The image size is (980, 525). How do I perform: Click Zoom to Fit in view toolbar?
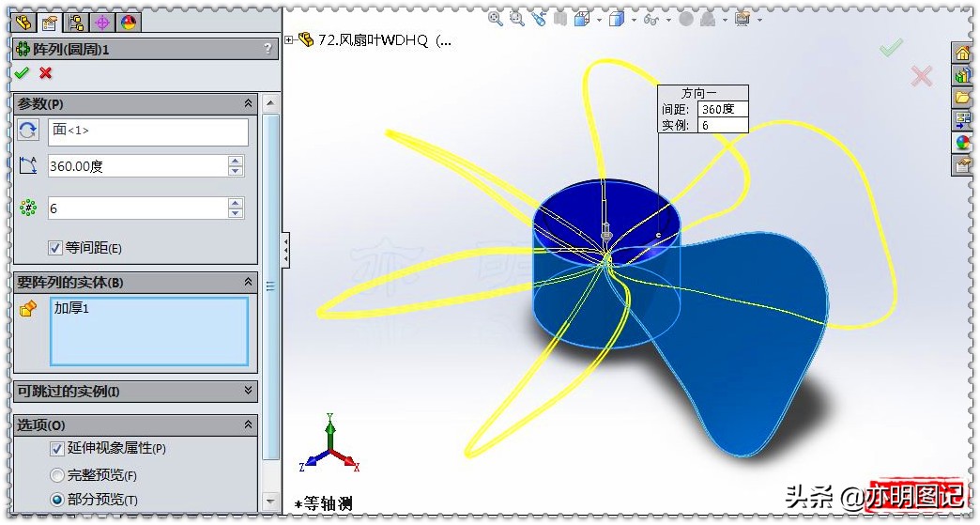(496, 19)
